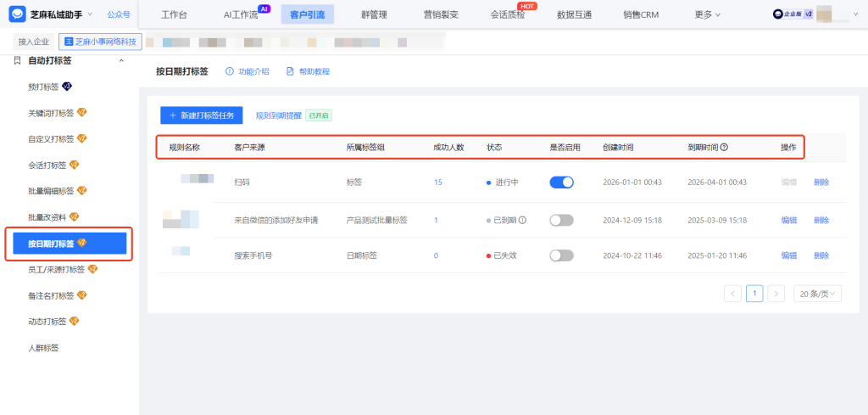Click the info icon next to 已到期
The height and width of the screenshot is (415, 868).
[x=522, y=220]
